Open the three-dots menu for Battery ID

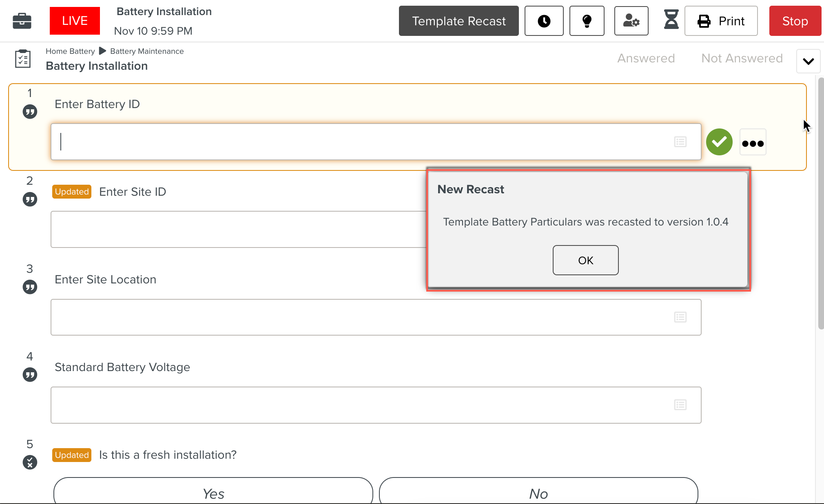click(x=753, y=143)
